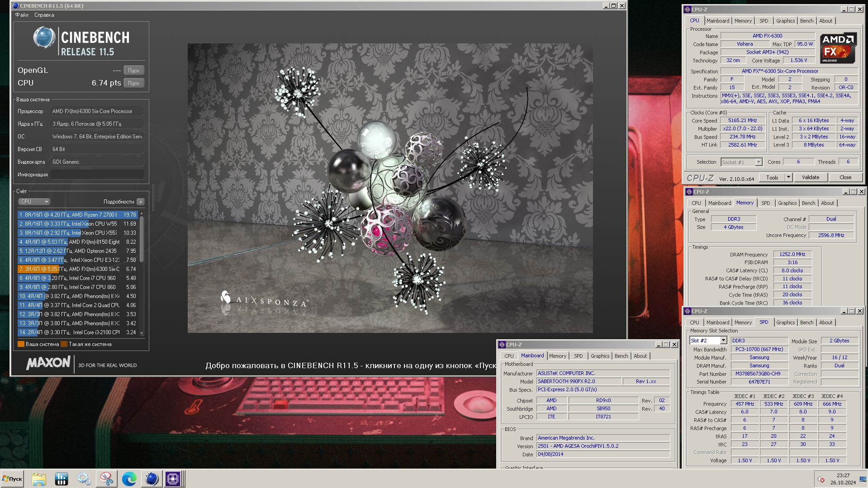The width and height of the screenshot is (868, 488).
Task: Switch to Bench tab in top CPU-Z window
Action: [806, 21]
